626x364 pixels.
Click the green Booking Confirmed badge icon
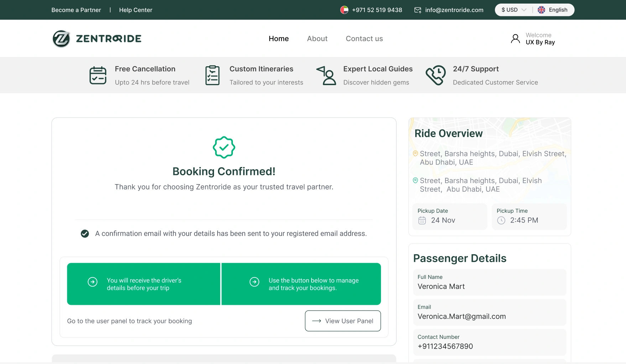point(224,147)
